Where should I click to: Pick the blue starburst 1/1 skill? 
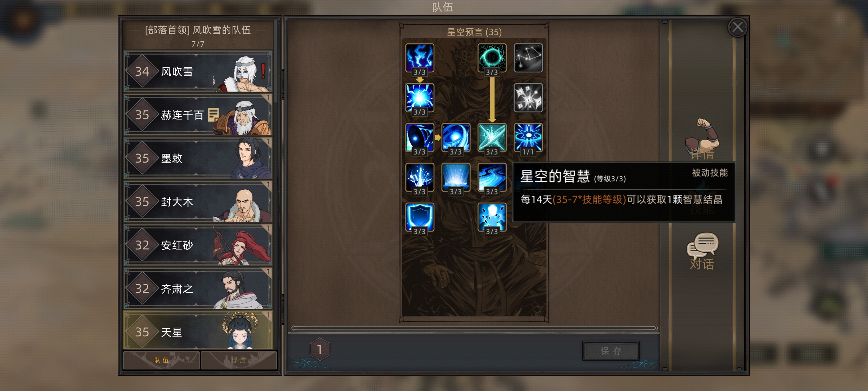(528, 138)
